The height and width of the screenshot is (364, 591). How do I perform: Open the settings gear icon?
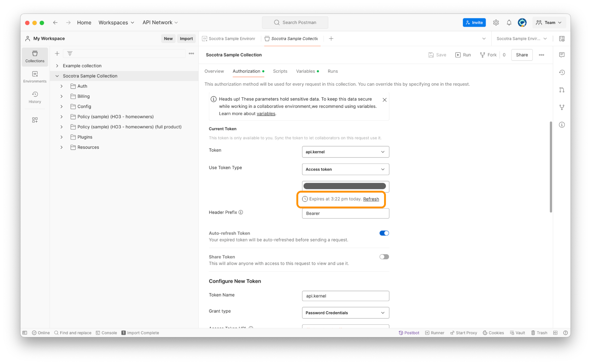point(496,22)
